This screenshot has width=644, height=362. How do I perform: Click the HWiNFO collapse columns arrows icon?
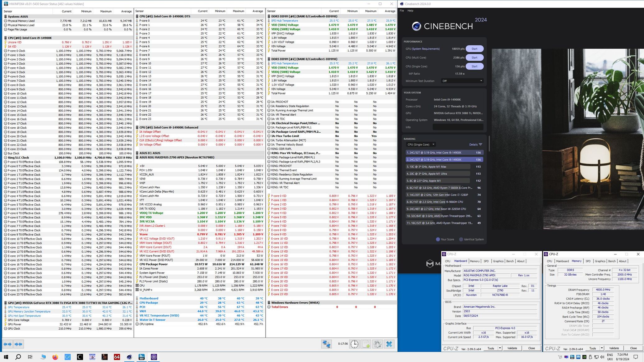19,344
